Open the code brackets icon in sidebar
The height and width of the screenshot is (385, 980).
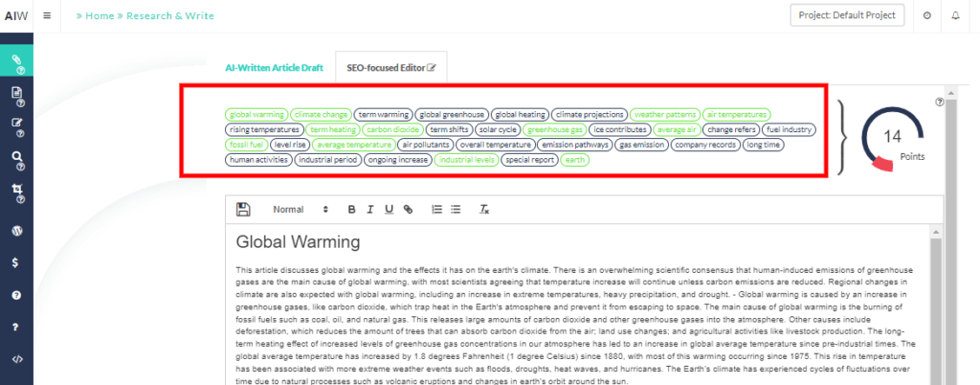click(x=17, y=359)
